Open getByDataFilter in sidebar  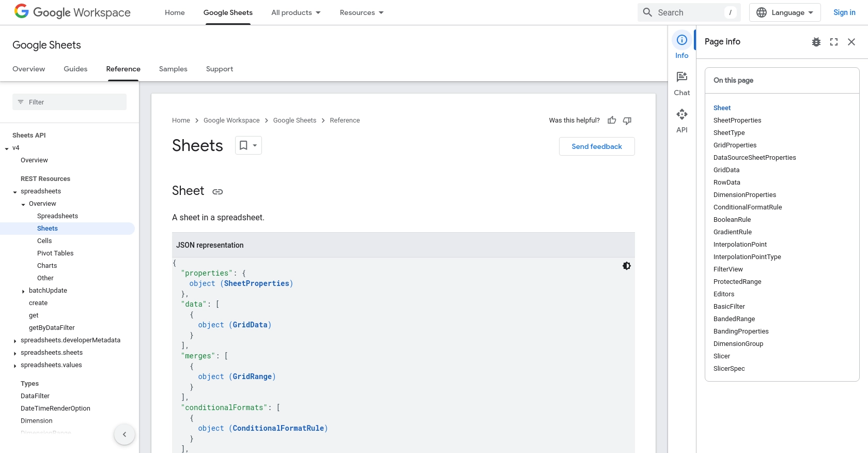pos(52,328)
